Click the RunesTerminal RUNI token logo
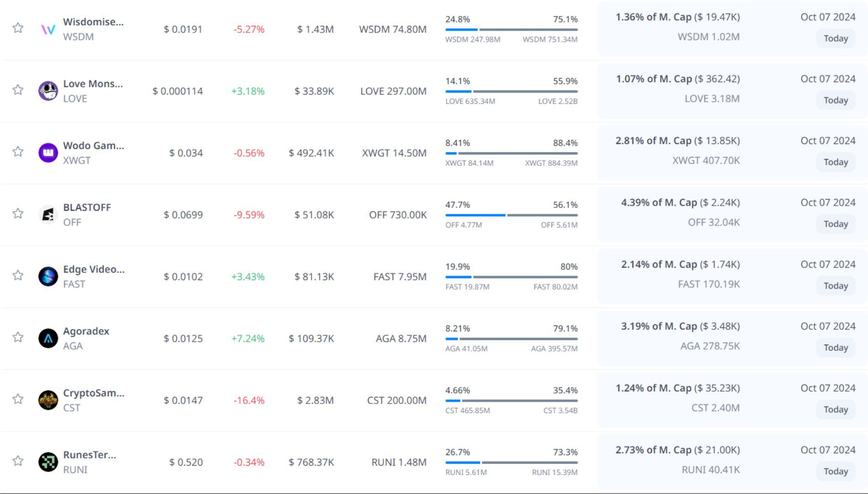868x494 pixels. [x=48, y=462]
